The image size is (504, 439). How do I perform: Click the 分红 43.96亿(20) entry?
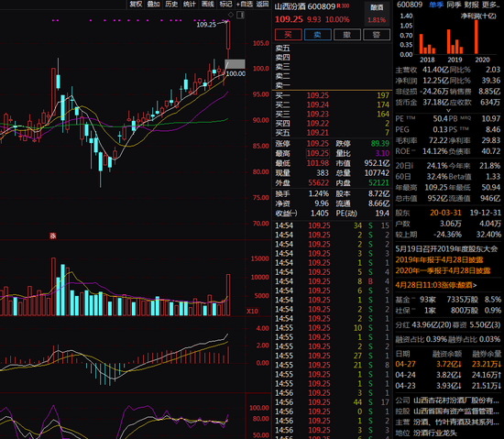pyautogui.click(x=423, y=325)
